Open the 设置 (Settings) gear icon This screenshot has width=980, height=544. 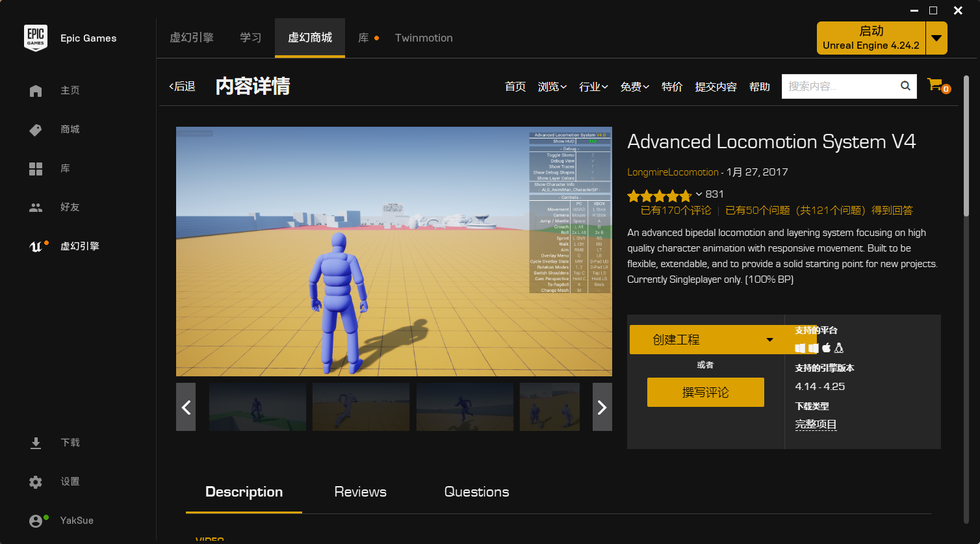36,482
